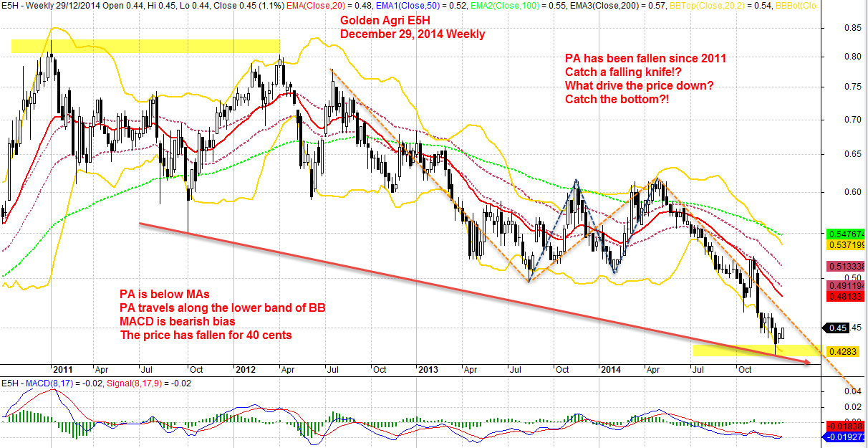868x448 pixels.
Task: Click 'What drive the price down?' note
Action: [x=639, y=86]
